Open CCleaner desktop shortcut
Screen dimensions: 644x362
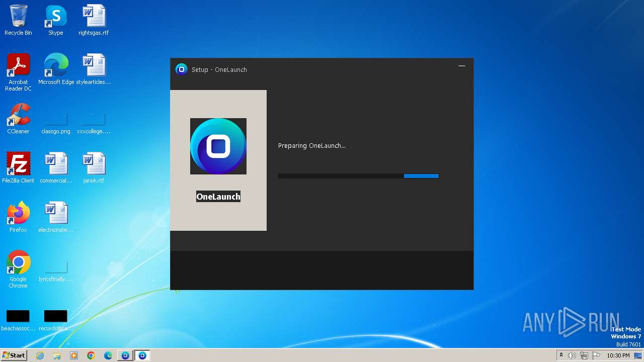[18, 119]
